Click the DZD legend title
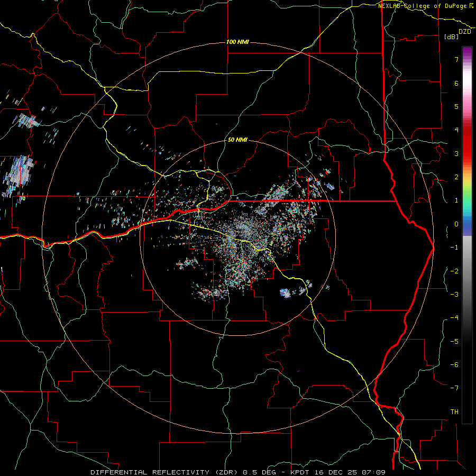This screenshot has height=476, width=476. pos(465,32)
